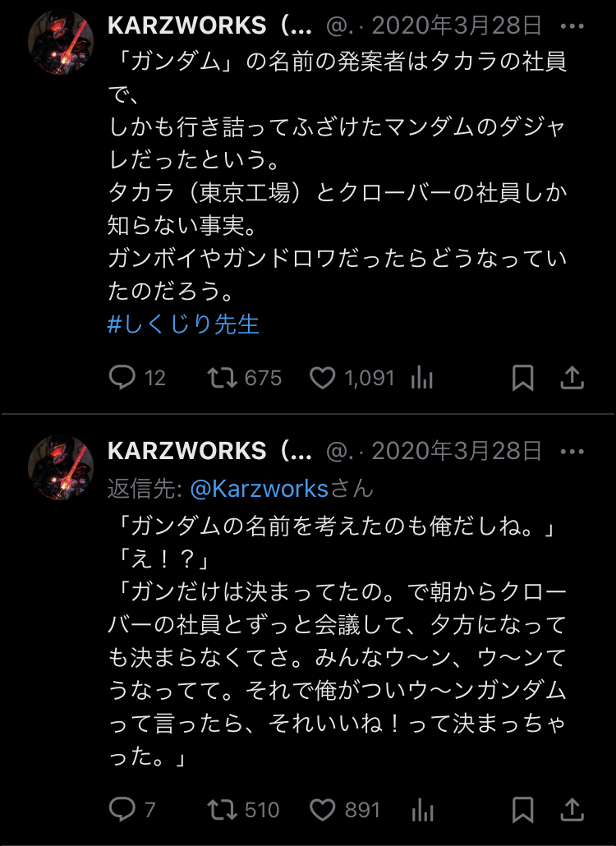This screenshot has height=846, width=616.
Task: Open the 2020年3月28日 timestamp of the reply
Action: [457, 451]
